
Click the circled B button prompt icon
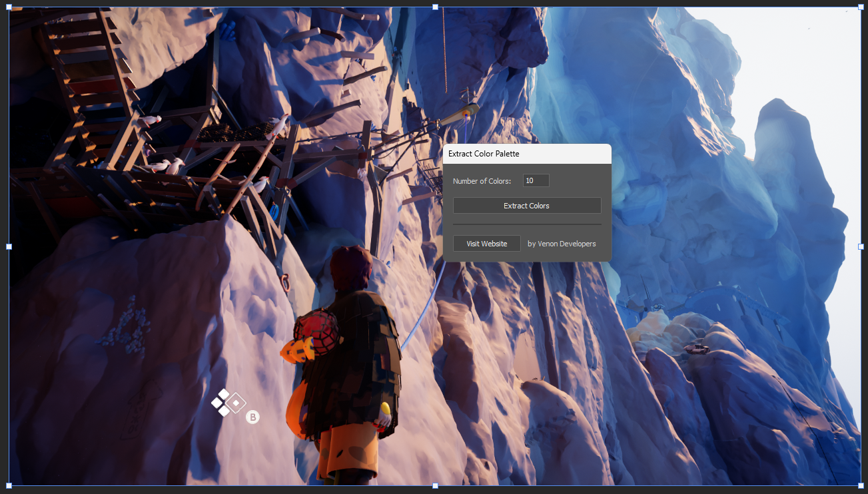252,417
